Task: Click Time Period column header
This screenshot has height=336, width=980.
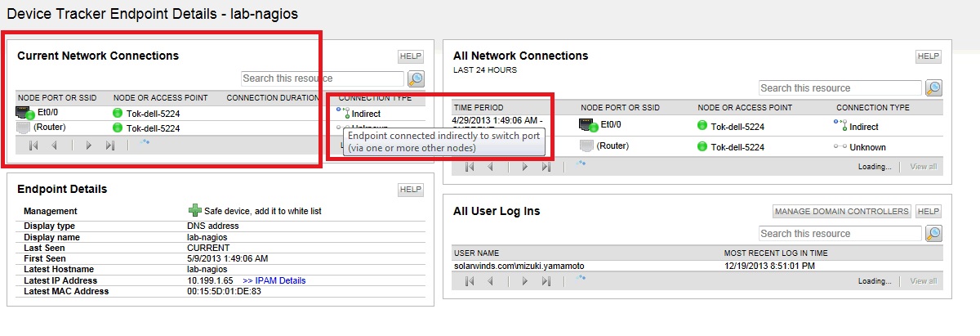Action: point(479,107)
